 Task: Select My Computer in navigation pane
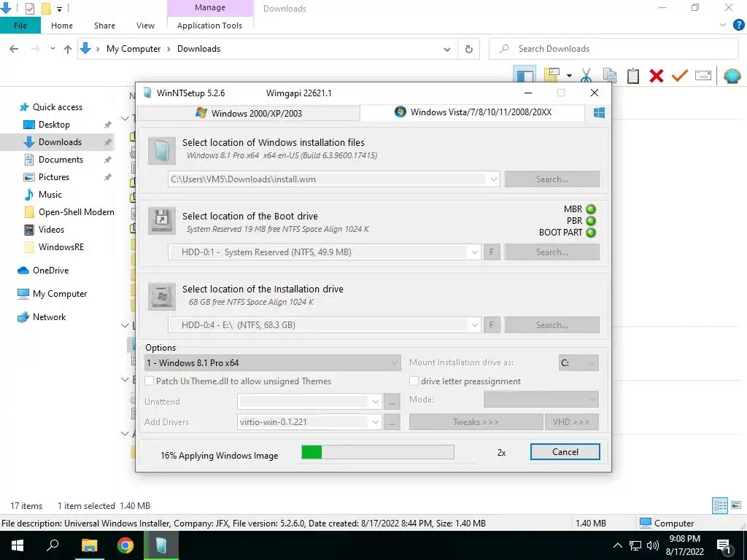pos(60,294)
